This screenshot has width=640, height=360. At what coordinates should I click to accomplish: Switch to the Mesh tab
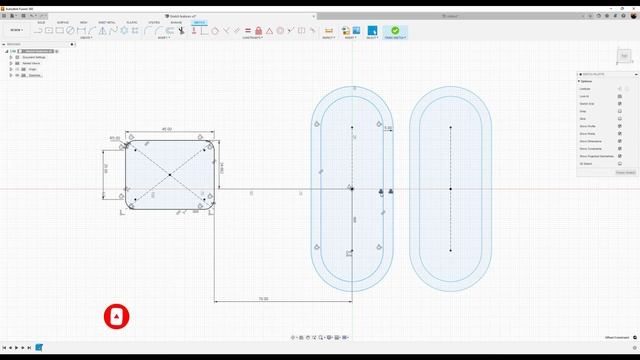coord(84,22)
